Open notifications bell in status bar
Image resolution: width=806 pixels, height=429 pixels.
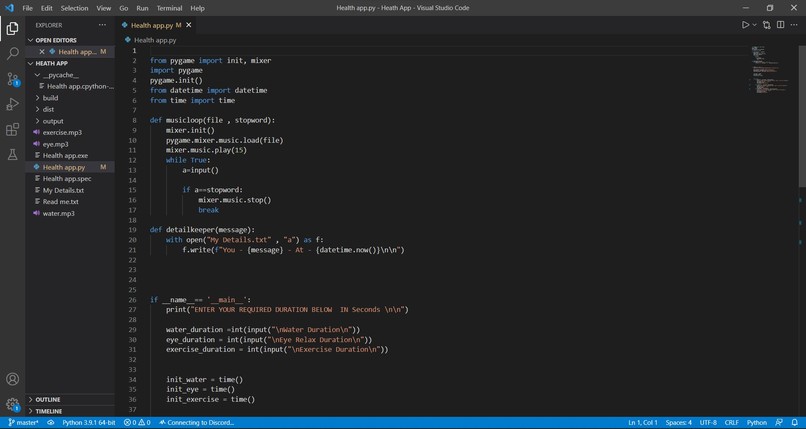(794, 422)
